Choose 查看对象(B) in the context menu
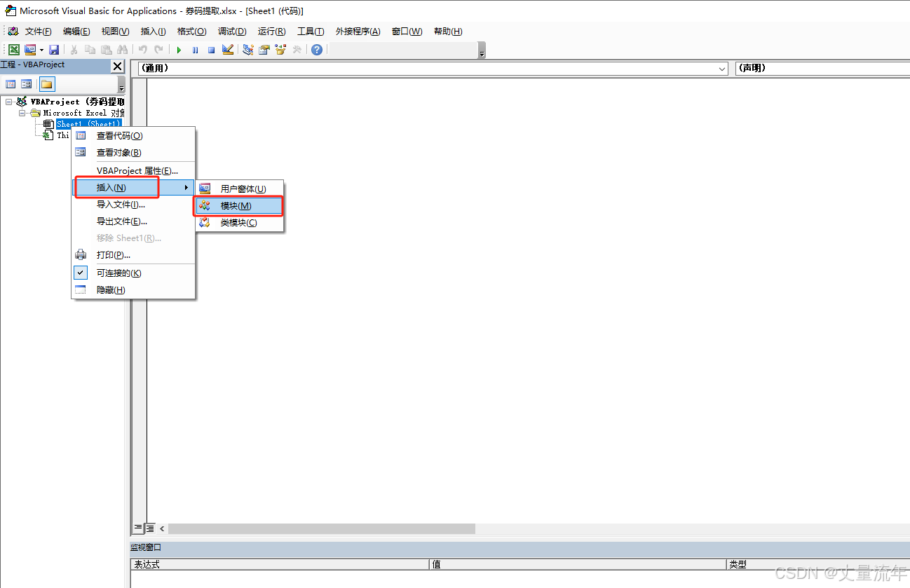Viewport: 910px width, 588px height. pos(133,153)
